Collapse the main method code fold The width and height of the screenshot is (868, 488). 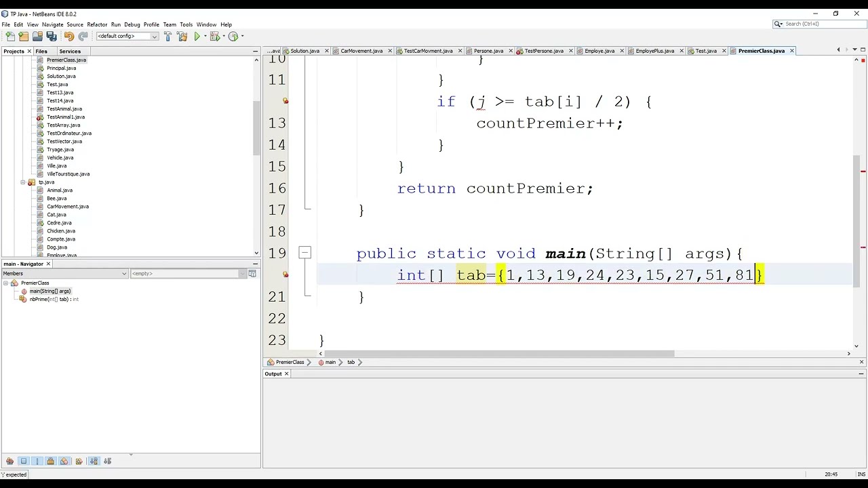click(304, 253)
